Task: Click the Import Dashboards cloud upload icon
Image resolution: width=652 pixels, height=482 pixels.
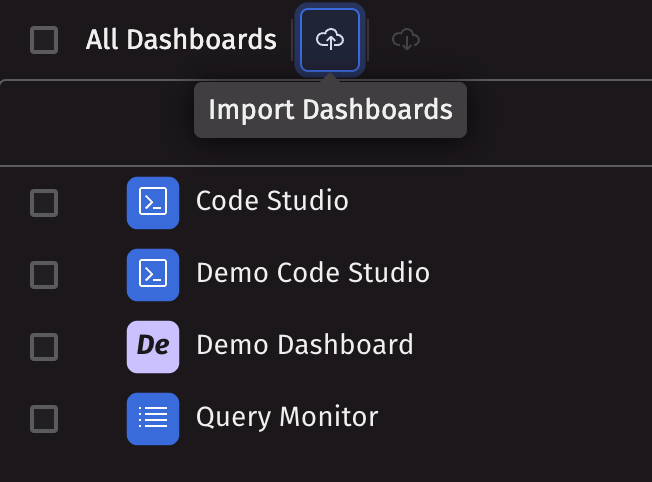Action: point(329,40)
